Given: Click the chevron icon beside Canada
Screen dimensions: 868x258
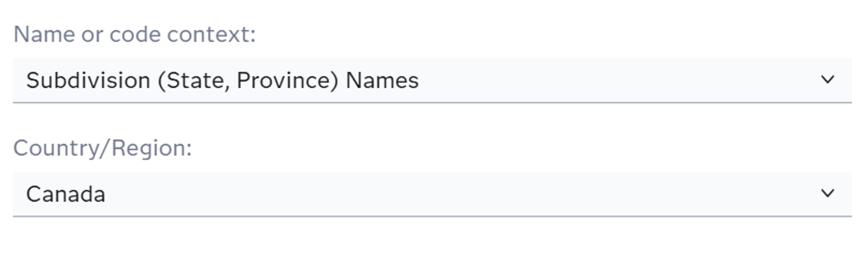Looking at the screenshot, I should click(x=827, y=194).
